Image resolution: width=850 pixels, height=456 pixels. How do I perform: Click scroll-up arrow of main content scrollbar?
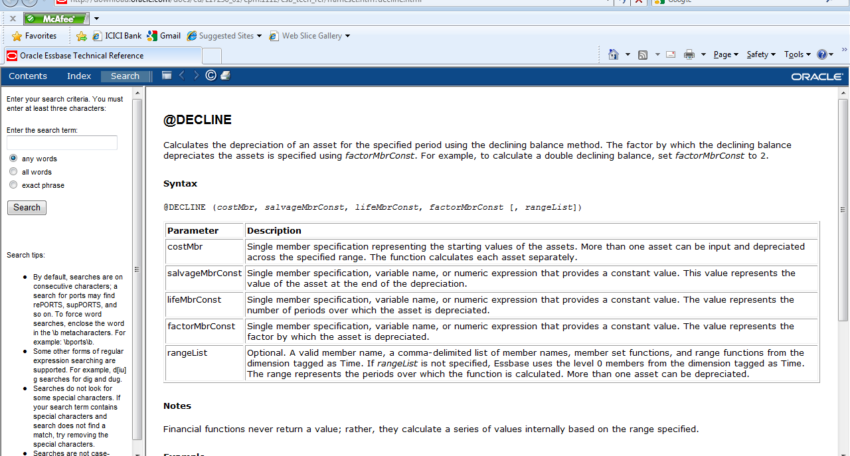click(x=843, y=93)
